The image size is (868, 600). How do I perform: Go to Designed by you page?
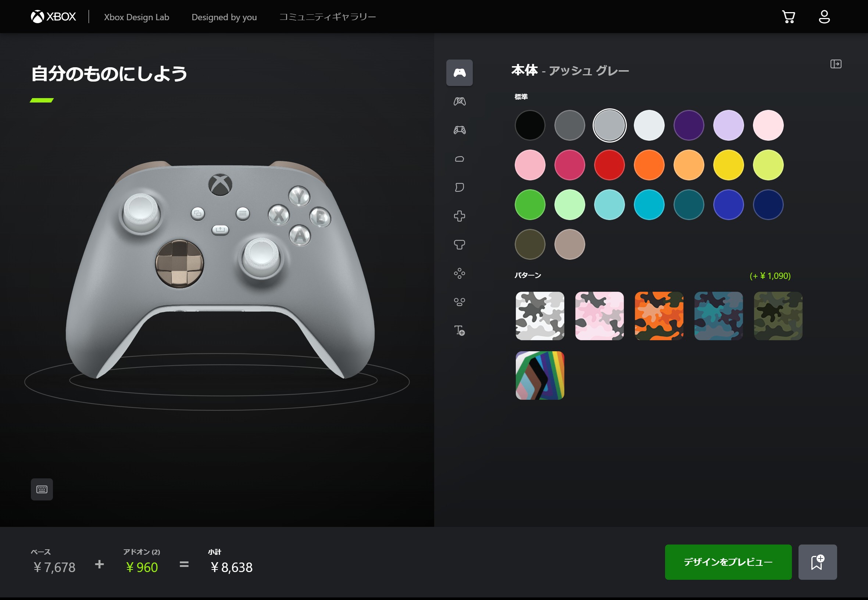(224, 17)
